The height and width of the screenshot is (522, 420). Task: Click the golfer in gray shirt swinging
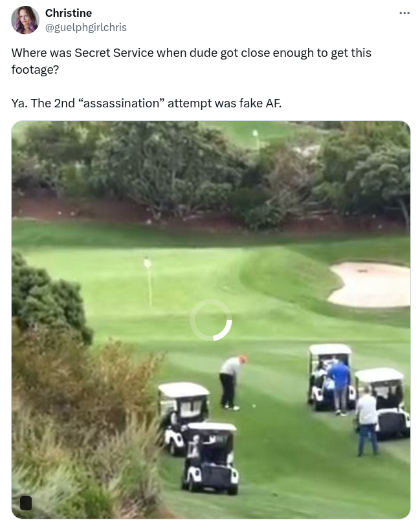[x=232, y=382]
